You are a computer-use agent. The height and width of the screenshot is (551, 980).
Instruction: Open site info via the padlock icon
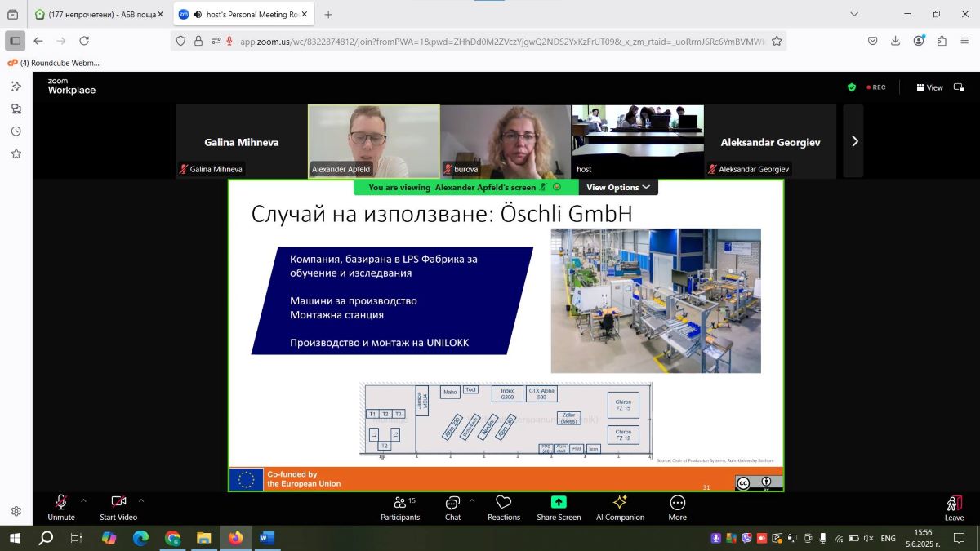click(198, 41)
